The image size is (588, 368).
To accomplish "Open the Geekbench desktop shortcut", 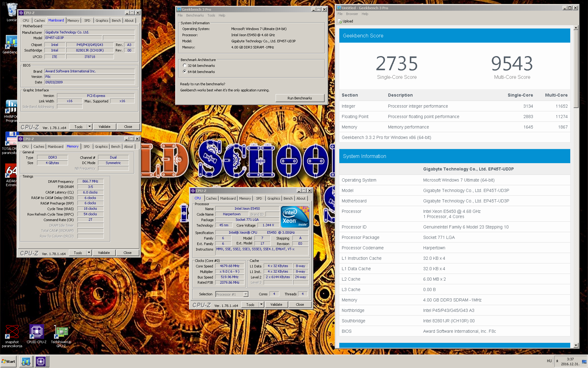I will 11,44.
